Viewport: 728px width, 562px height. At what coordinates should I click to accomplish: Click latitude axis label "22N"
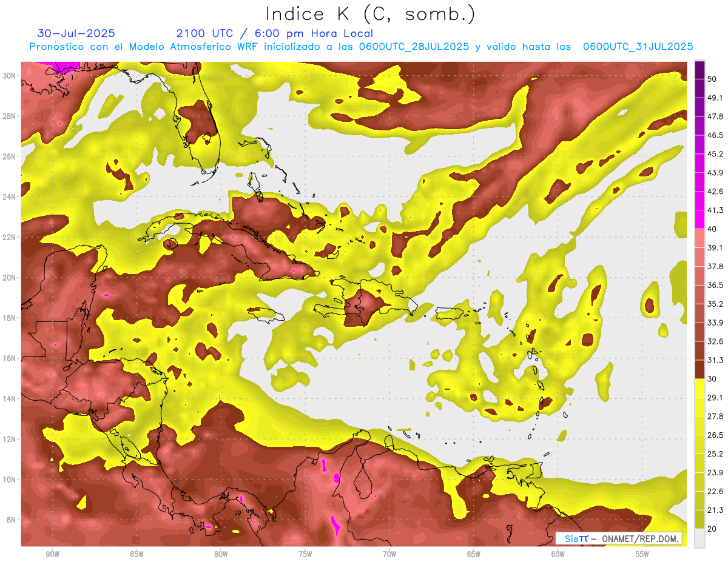[x=8, y=237]
